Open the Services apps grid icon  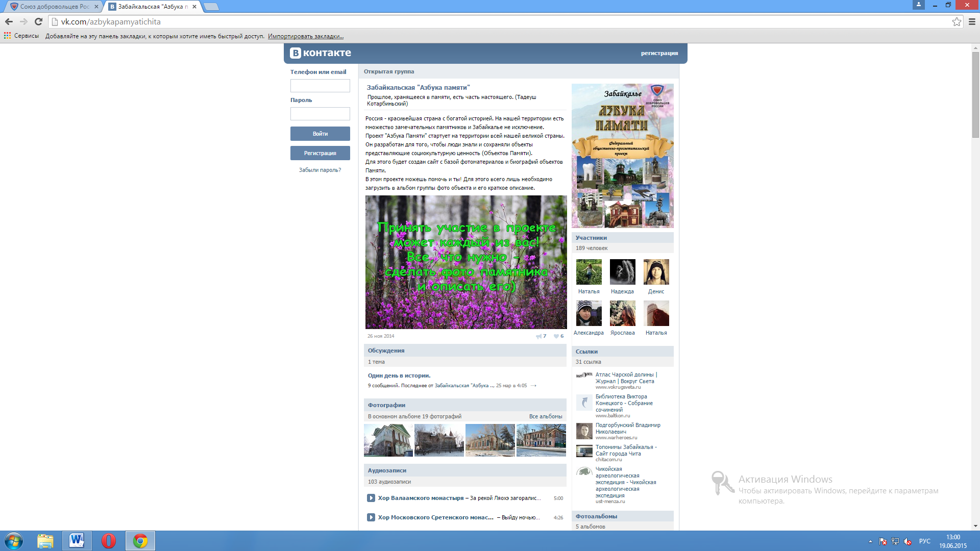[7, 36]
